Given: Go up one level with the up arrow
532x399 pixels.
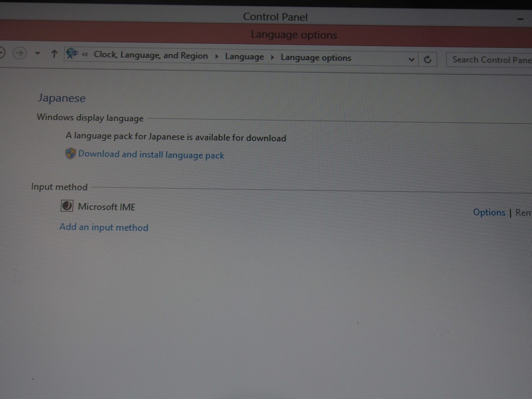Looking at the screenshot, I should pyautogui.click(x=54, y=54).
